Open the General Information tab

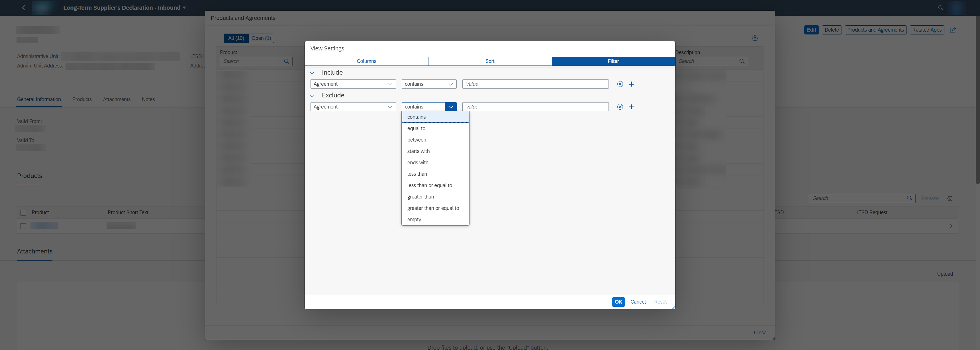(39, 100)
